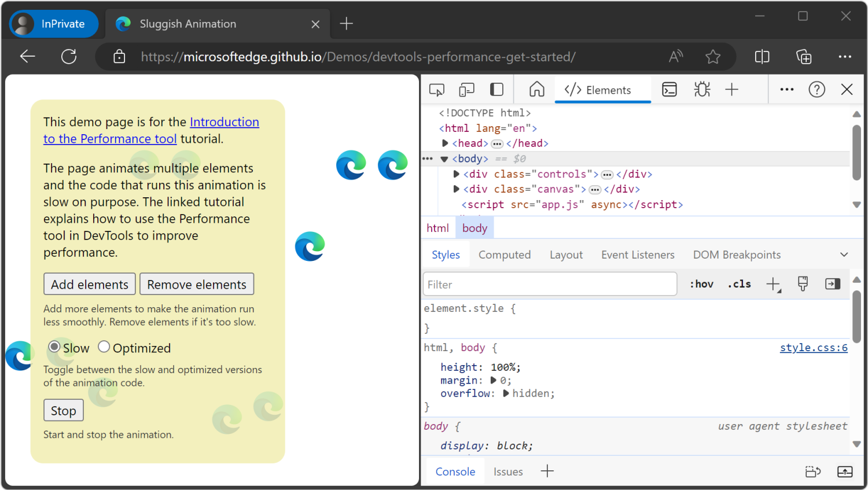Viewport: 868px width, 490px height.
Task: Focus the browser address bar URL
Action: 358,57
